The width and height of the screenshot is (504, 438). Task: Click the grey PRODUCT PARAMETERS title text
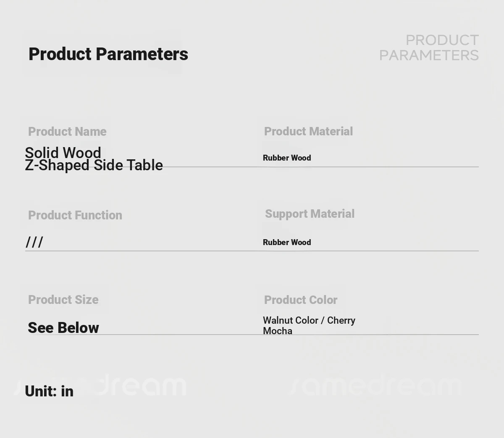click(429, 47)
